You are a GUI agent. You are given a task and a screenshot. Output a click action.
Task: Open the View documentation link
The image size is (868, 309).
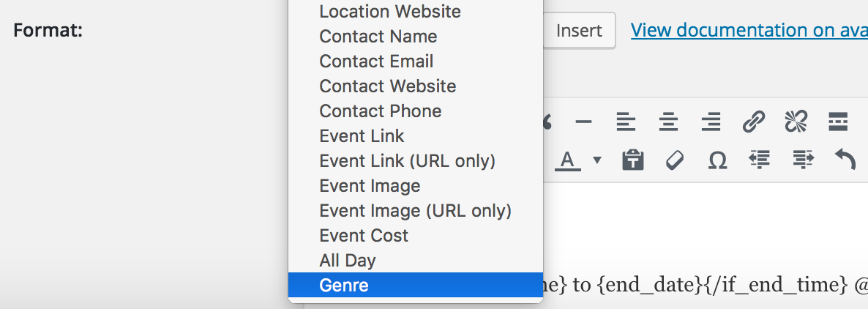click(749, 30)
